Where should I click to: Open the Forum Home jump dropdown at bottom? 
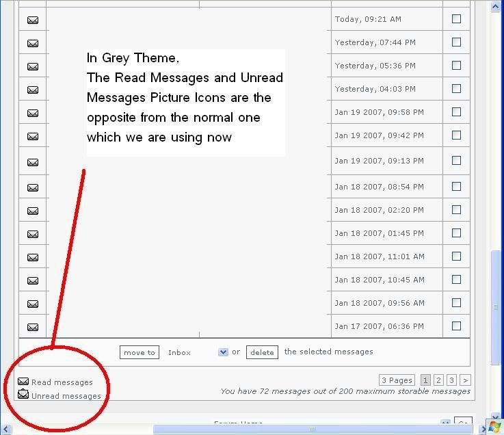(445, 424)
